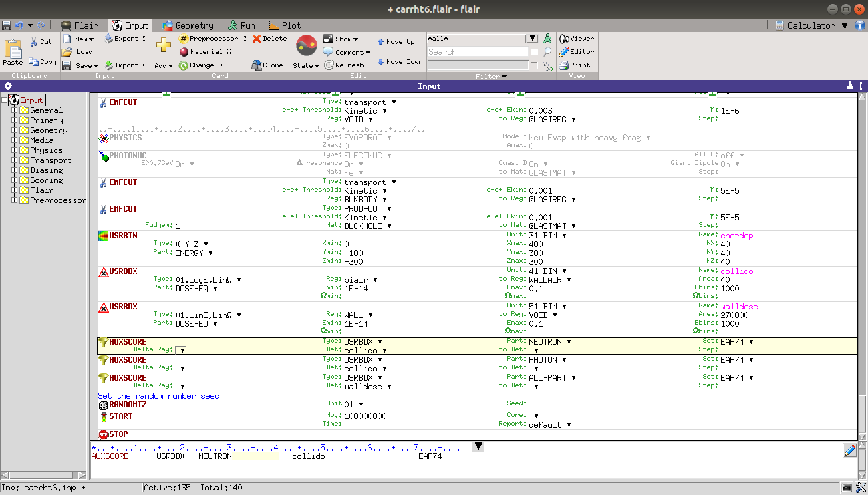Open Delta Ray dropdown in selected AUXSCORE card
868x495 pixels.
coord(181,350)
